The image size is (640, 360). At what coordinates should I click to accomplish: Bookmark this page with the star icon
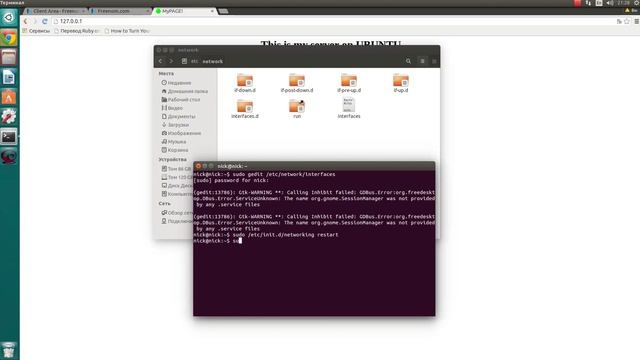coord(627,21)
